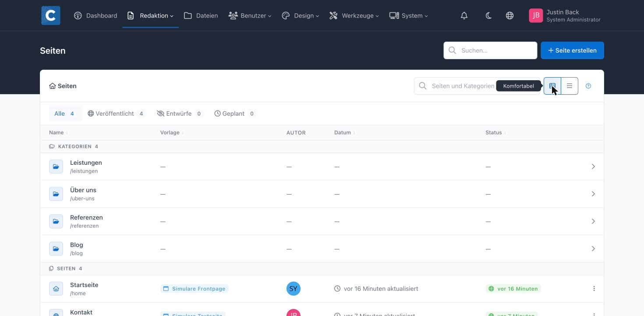644x316 pixels.
Task: Open the Benutzer dropdown menu
Action: (250, 15)
